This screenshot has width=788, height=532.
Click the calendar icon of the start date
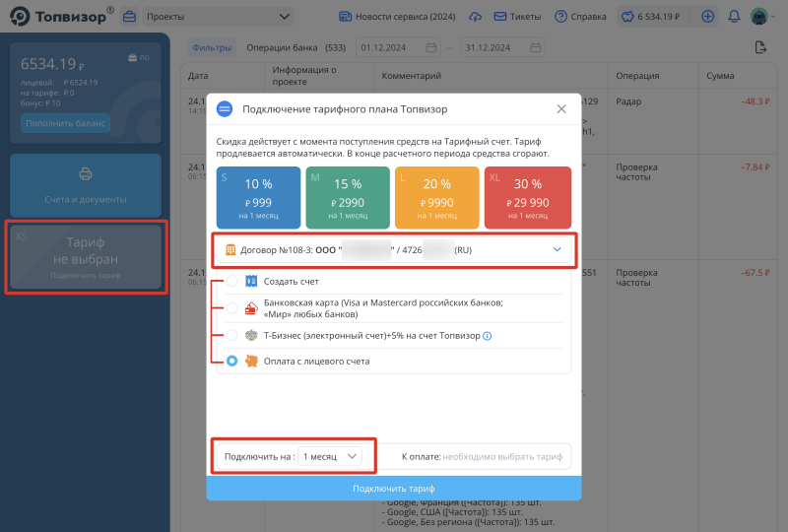[x=431, y=47]
